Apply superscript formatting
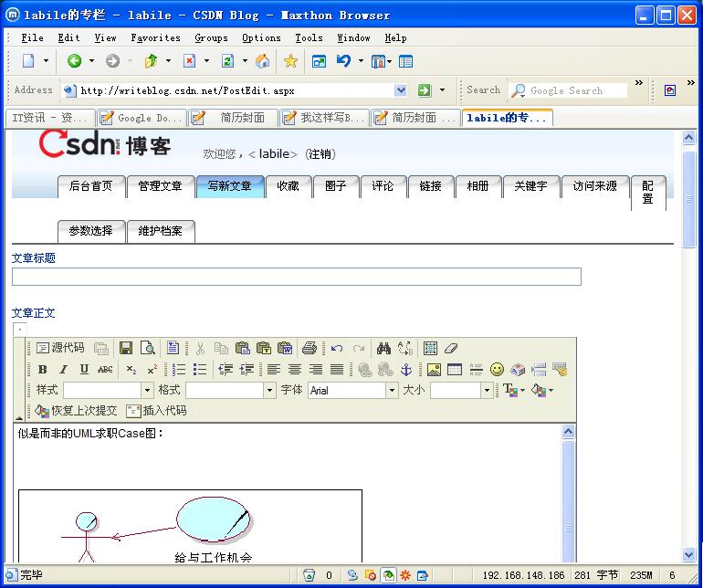Screen dimensions: 703x588 tap(152, 370)
